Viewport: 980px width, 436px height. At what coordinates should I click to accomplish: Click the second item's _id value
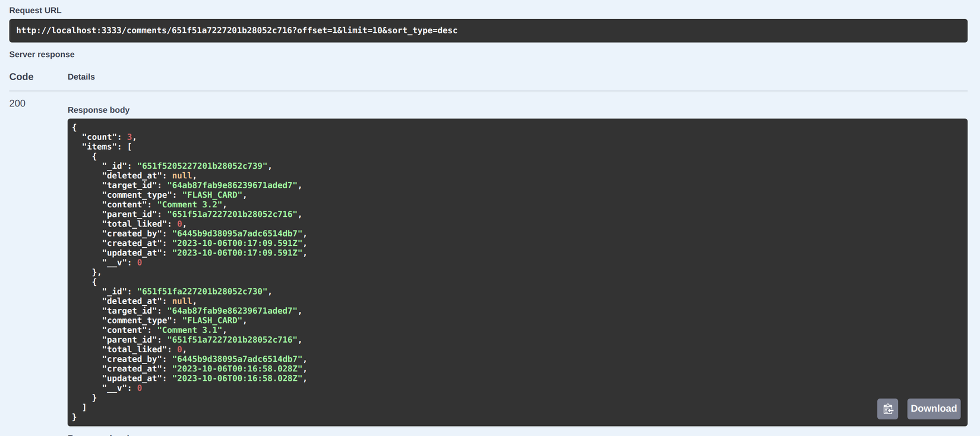pyautogui.click(x=202, y=292)
